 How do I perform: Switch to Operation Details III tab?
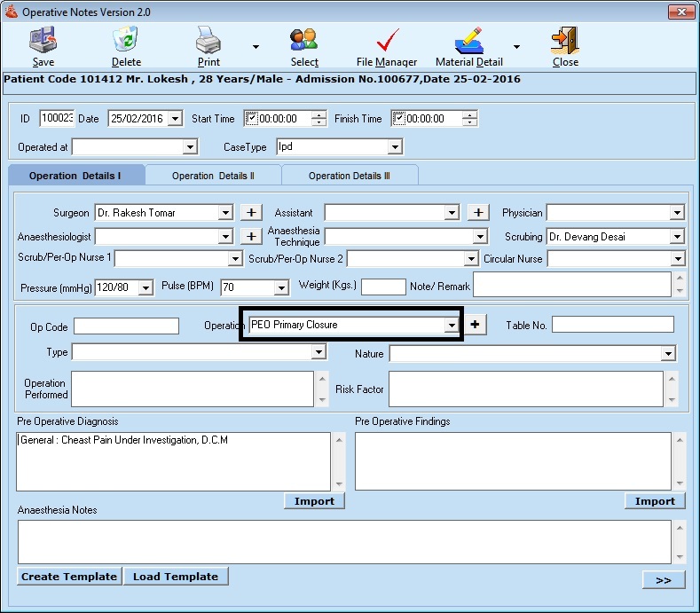coord(349,176)
